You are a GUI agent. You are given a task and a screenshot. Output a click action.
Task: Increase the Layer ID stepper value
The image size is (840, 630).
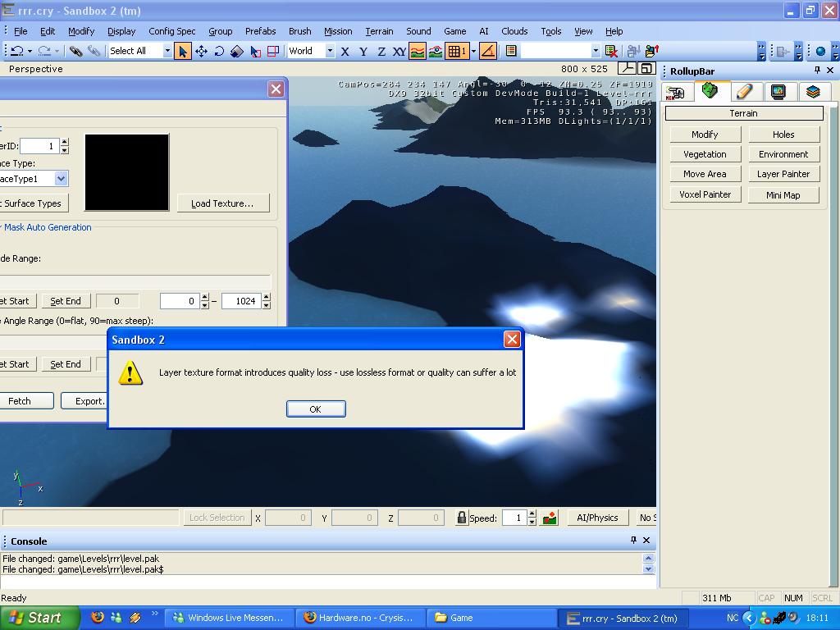click(x=65, y=142)
